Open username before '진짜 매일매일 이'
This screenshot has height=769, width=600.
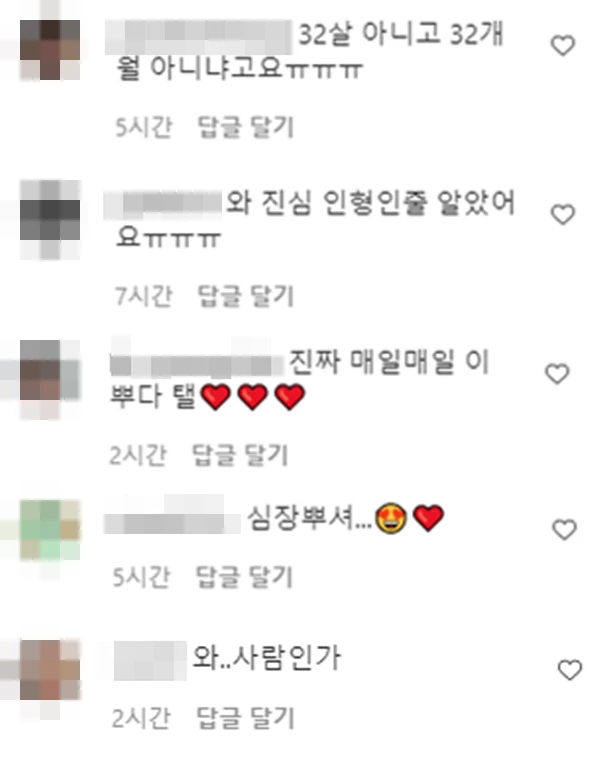pyautogui.click(x=197, y=361)
